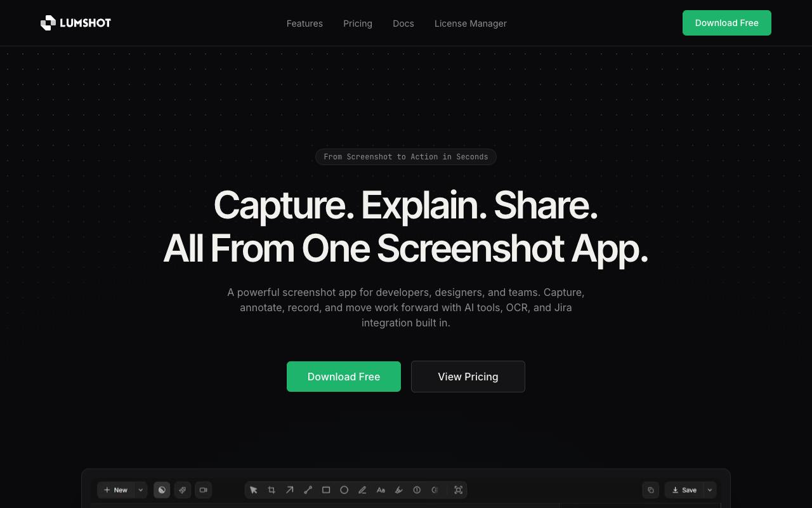Image resolution: width=812 pixels, height=508 pixels.
Task: Toggle the circular slashed icon button
Action: [x=162, y=490]
